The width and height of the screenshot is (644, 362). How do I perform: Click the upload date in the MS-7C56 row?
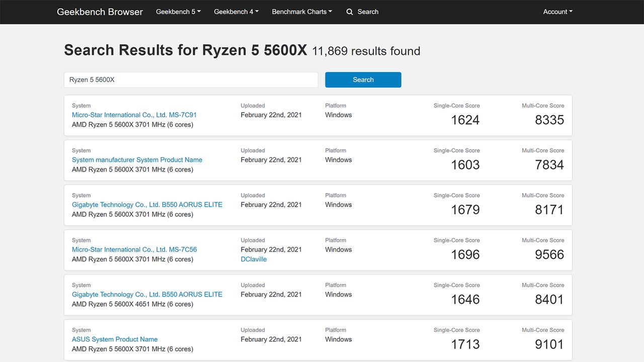pos(271,249)
